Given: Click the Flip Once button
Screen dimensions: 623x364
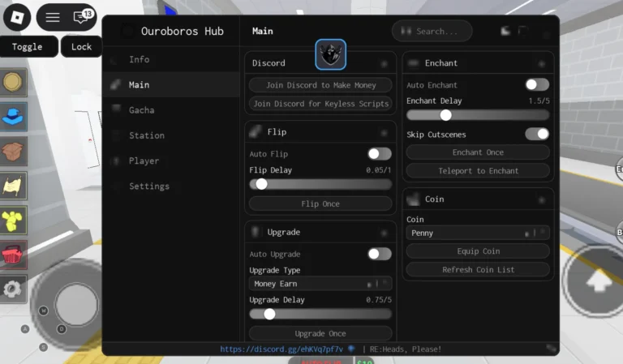Looking at the screenshot, I should tap(320, 203).
